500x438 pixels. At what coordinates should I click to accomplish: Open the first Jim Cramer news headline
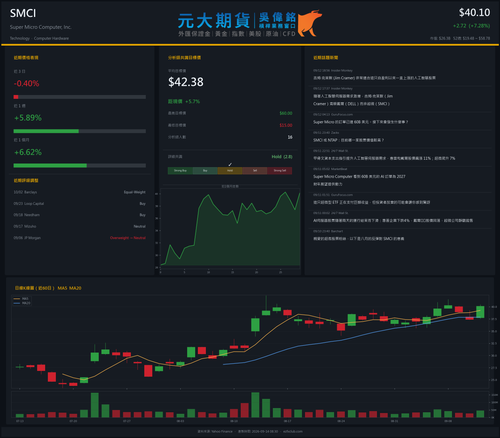374,78
